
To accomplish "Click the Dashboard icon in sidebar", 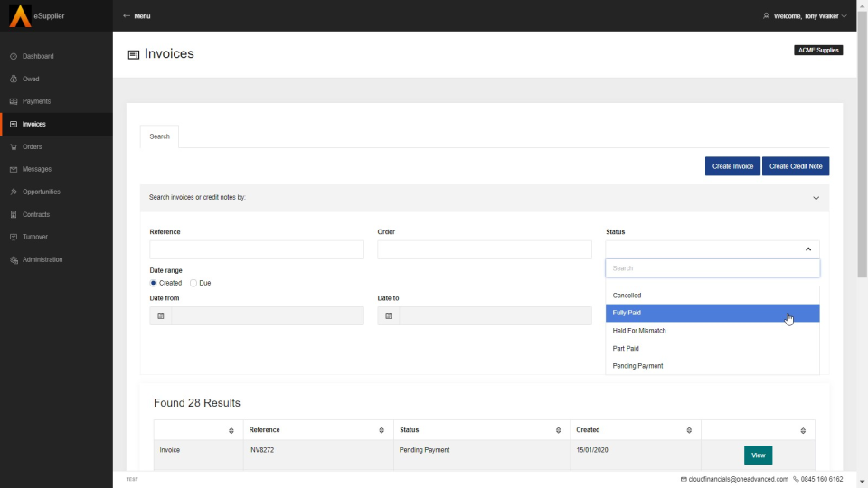I will (14, 56).
